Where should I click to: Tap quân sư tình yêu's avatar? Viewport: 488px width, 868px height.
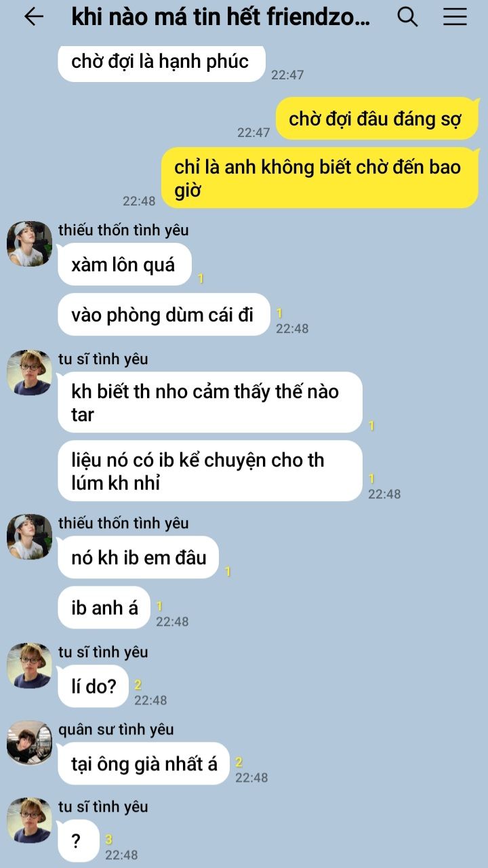point(29,743)
